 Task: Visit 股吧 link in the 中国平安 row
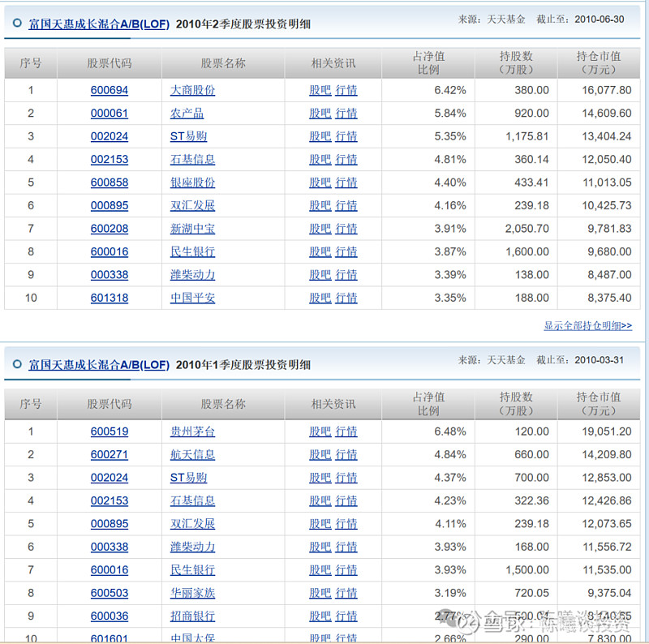tap(320, 298)
